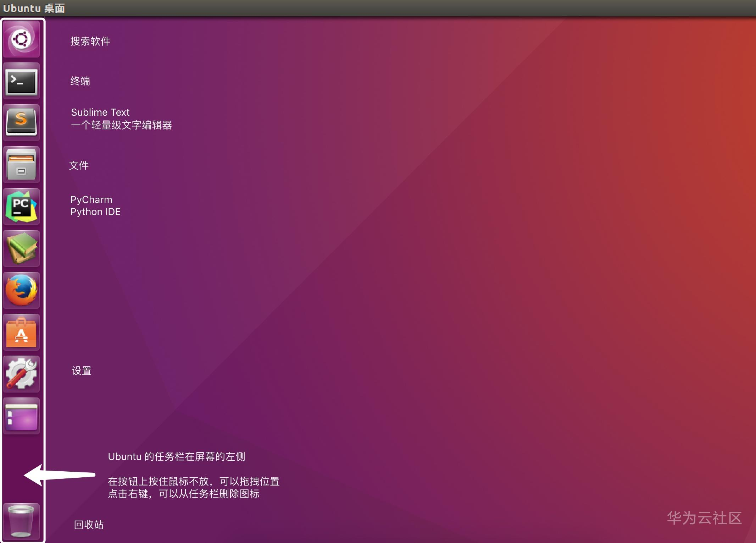Click the '设置' text label

tap(82, 371)
